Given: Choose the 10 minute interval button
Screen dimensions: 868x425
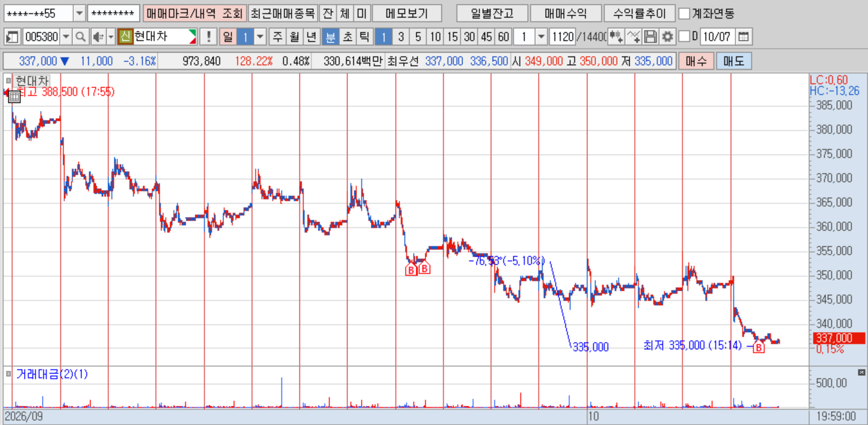Looking at the screenshot, I should tap(435, 37).
